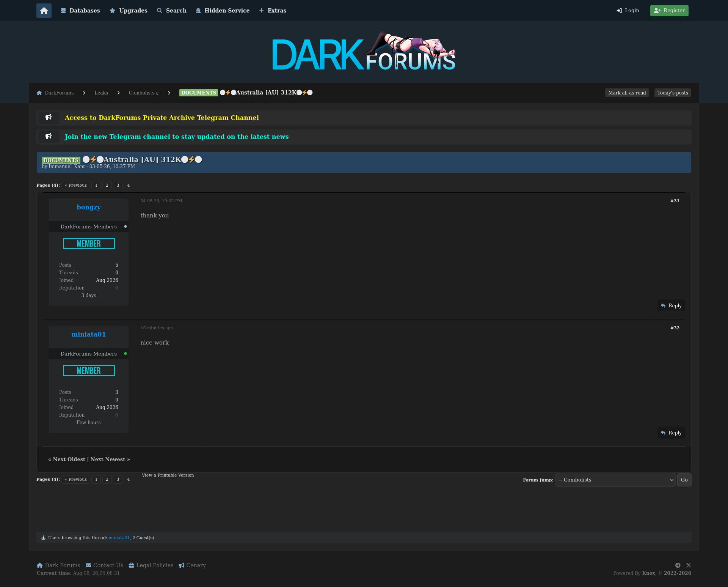This screenshot has height=587, width=728.
Task: Click the "by Immanuel_Kant" thread author line
Action: 88,167
